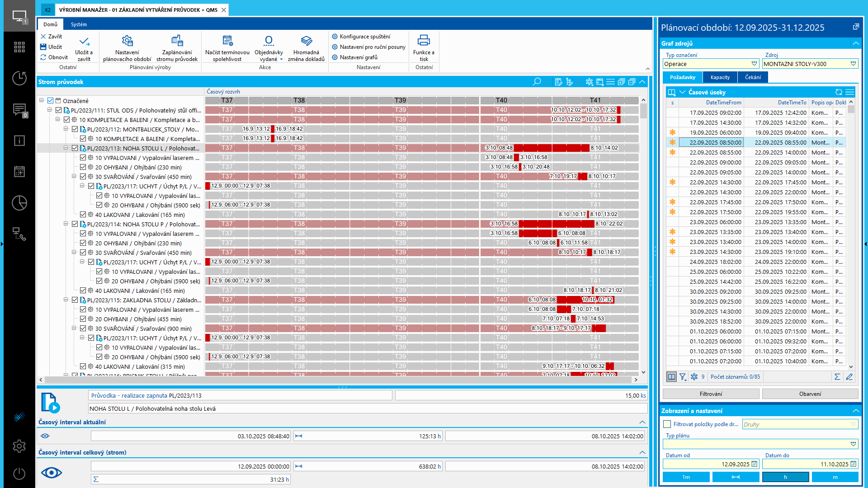Collapse the PL/2023/113 NOHA STOLU L node
This screenshot has height=488, width=868.
[66, 148]
